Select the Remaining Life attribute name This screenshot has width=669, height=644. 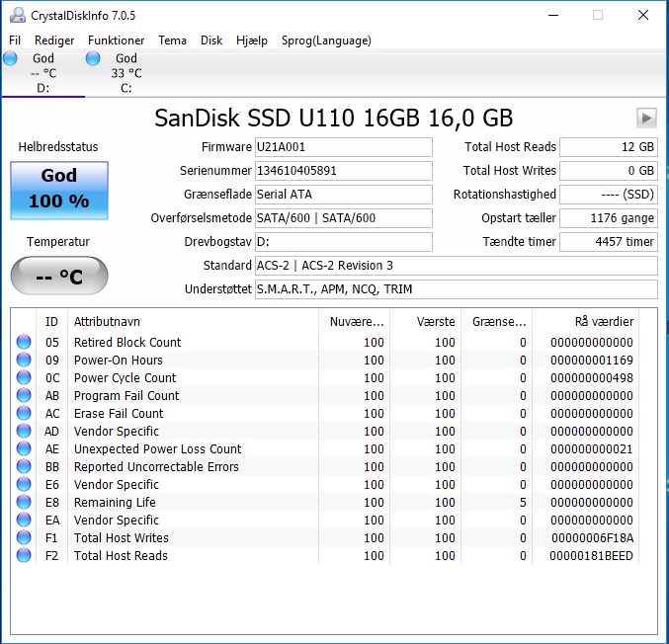tap(115, 502)
